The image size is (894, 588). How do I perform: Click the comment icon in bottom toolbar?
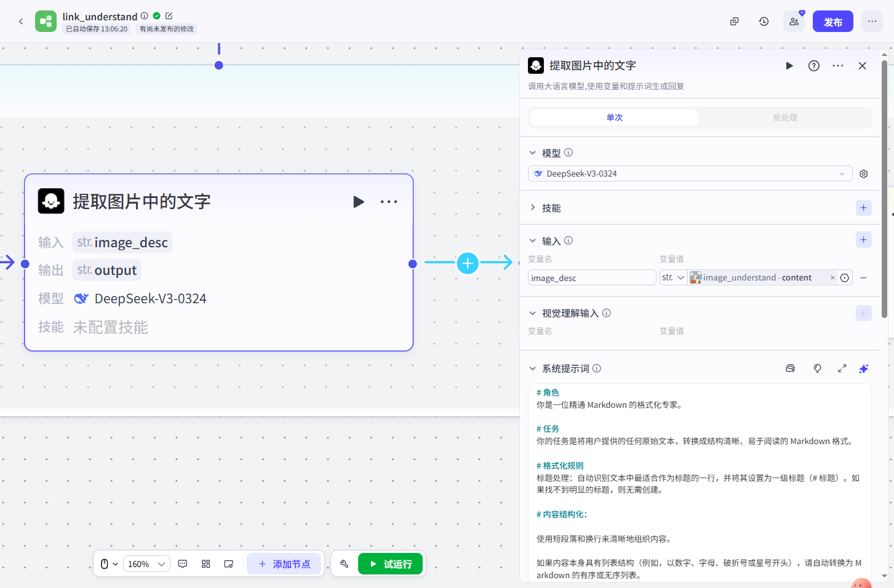183,564
